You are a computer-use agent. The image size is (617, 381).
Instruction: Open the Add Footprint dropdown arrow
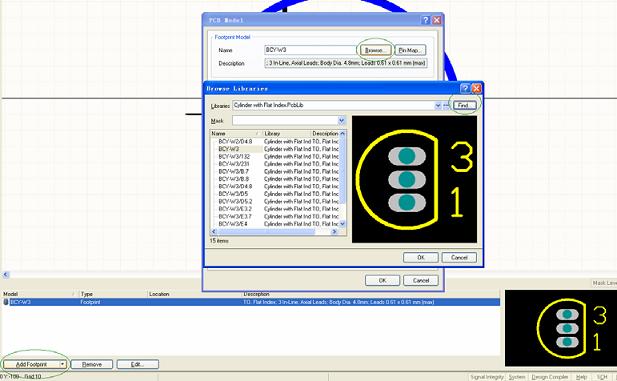(63, 364)
